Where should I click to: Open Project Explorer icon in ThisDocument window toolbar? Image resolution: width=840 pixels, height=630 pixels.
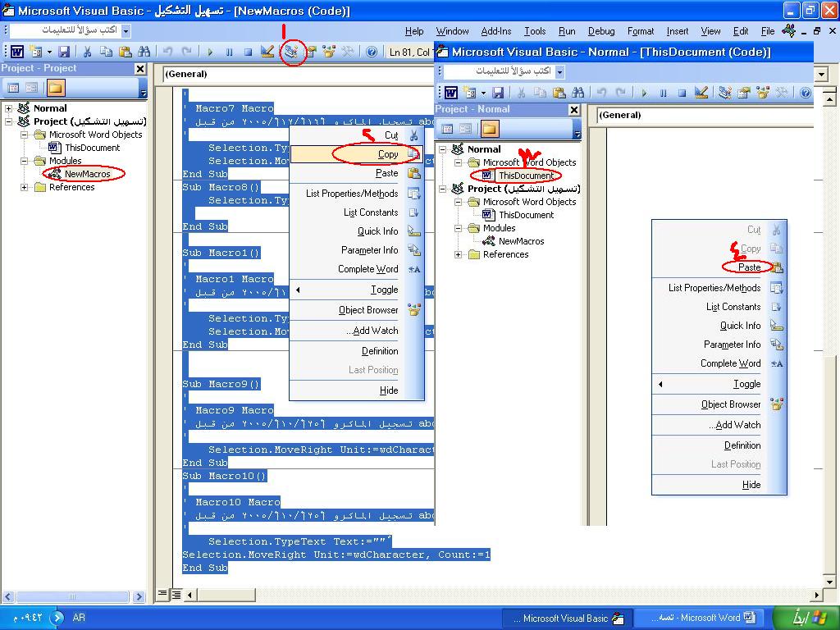point(725,93)
